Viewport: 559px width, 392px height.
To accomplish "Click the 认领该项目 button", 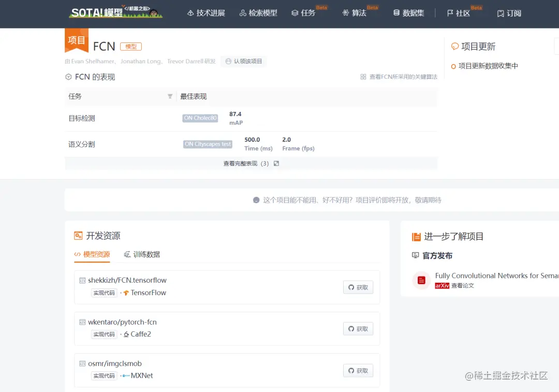I will click(243, 61).
